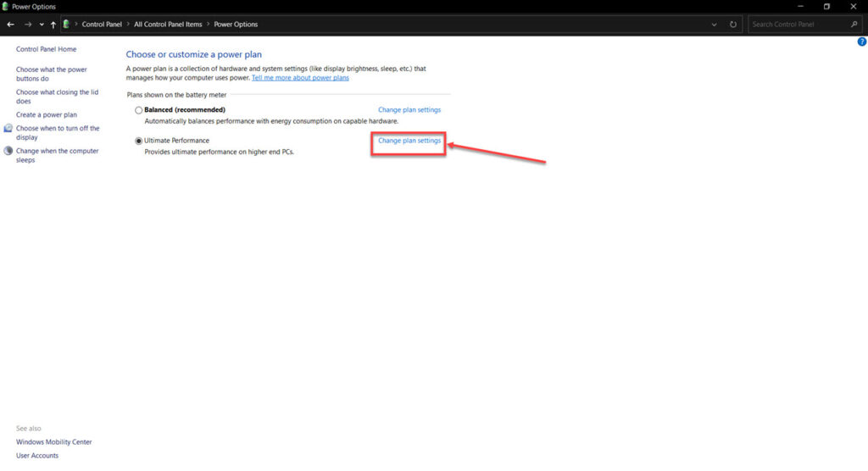This screenshot has height=471, width=868.
Task: Open the address bar history dropdown
Action: point(714,25)
